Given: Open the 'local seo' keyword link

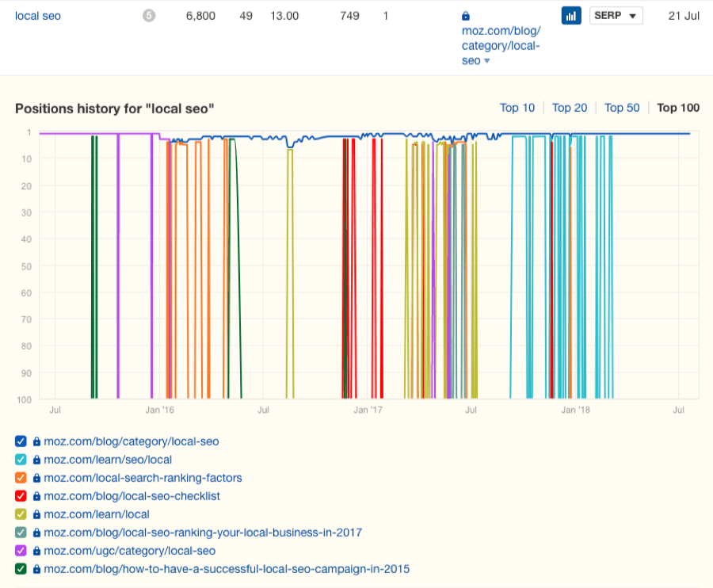Looking at the screenshot, I should pos(38,16).
